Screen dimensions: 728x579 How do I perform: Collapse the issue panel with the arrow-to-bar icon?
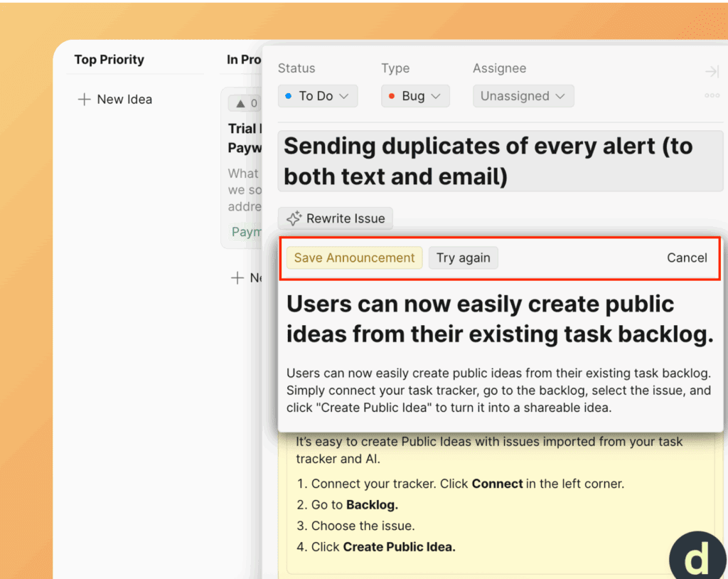coord(711,72)
